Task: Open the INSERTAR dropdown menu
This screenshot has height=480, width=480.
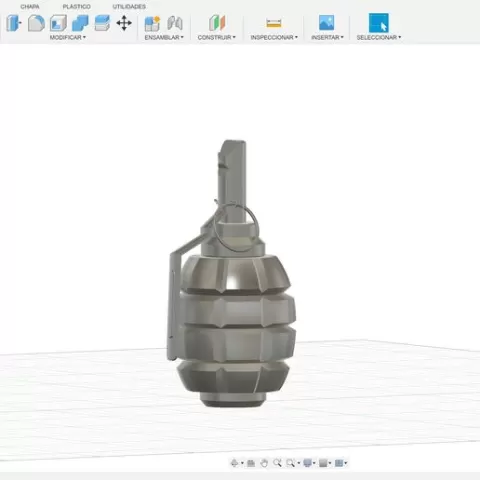Action: pos(327,37)
